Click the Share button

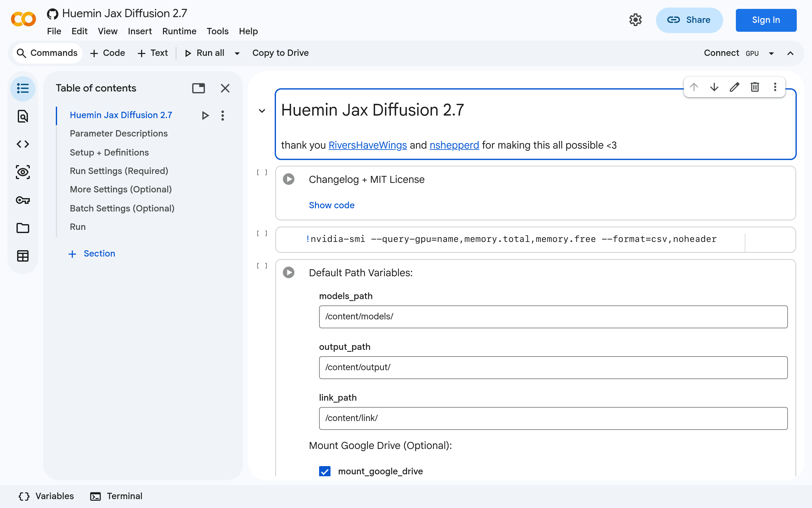pos(689,20)
